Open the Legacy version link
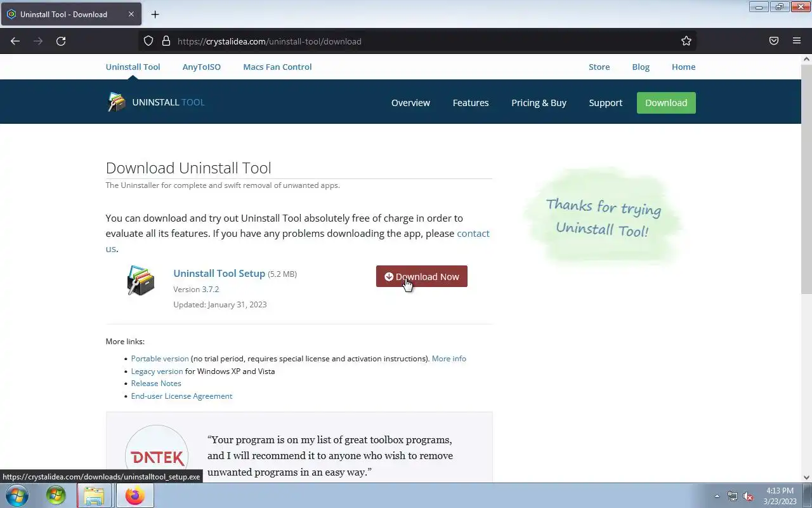This screenshot has height=508, width=812. pyautogui.click(x=157, y=371)
